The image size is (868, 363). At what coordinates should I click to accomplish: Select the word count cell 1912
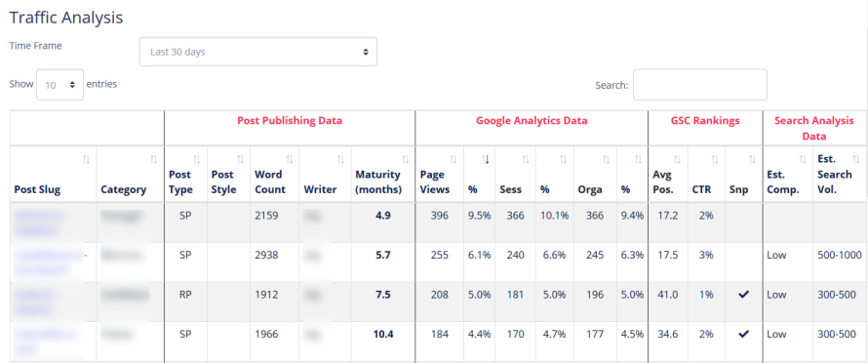point(266,295)
